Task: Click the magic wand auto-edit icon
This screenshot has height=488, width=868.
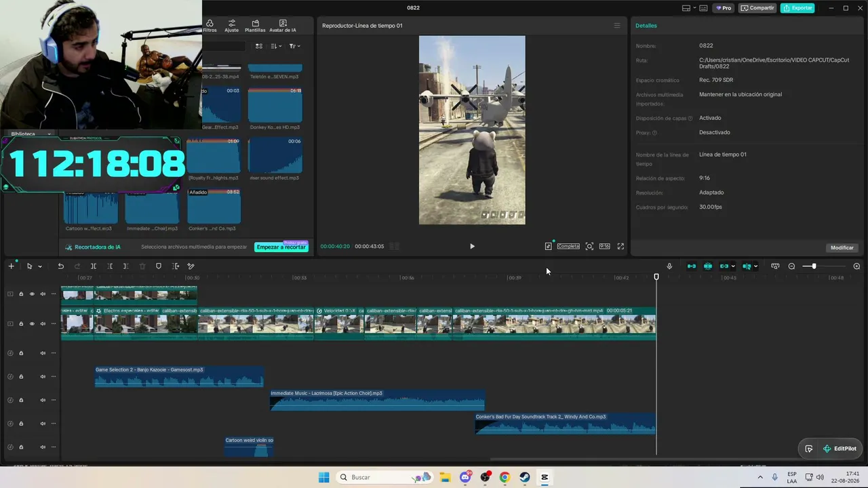Action: 191,266
